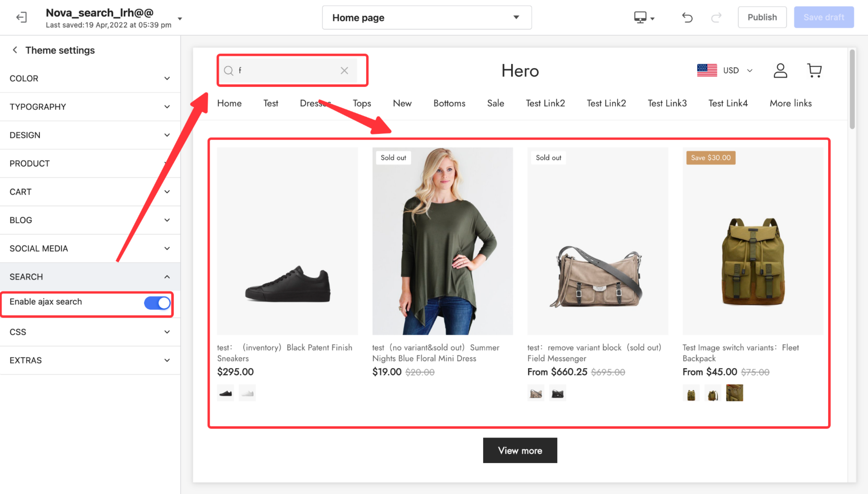Expand the PRODUCT section
Viewport: 868px width, 494px height.
click(90, 163)
